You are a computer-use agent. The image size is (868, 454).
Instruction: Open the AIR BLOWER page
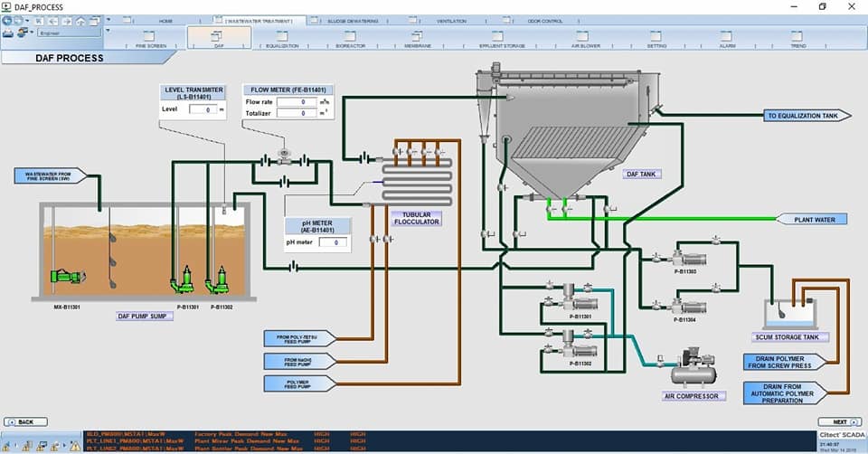585,39
